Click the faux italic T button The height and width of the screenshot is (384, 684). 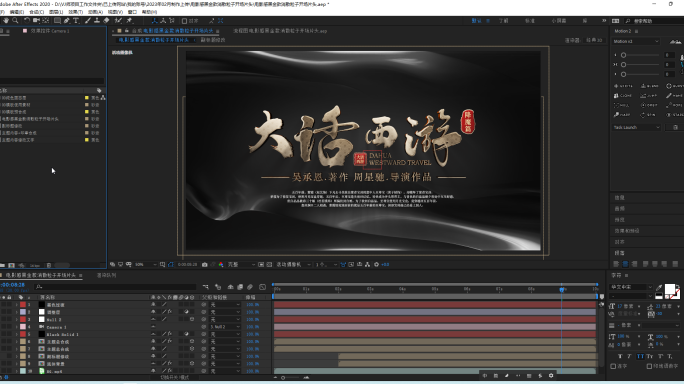[x=629, y=356]
